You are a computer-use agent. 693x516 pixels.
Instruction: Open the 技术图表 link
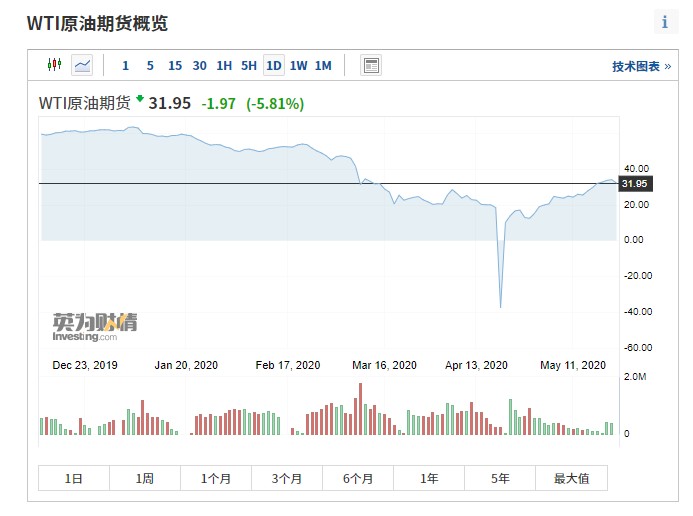[x=641, y=66]
